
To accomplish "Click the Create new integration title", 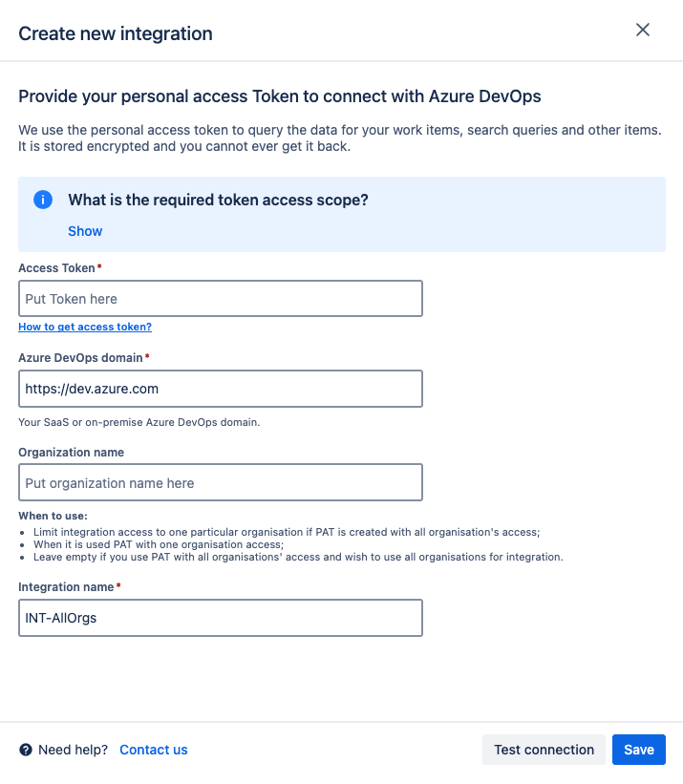I will coord(116,33).
